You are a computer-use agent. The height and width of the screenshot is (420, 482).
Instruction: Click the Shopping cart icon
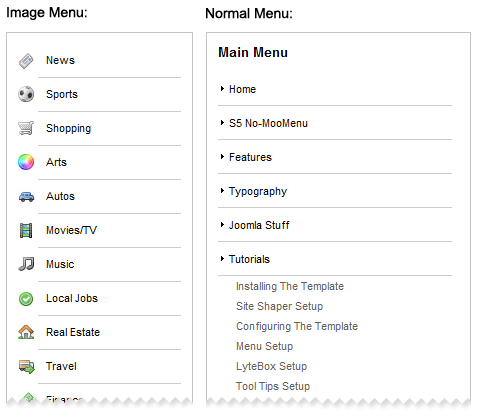(26, 128)
